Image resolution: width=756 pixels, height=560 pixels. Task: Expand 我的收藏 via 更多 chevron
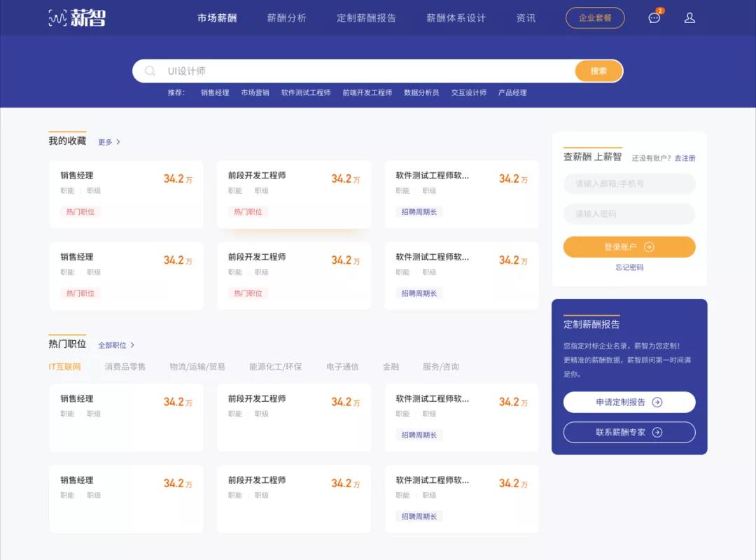tap(118, 142)
